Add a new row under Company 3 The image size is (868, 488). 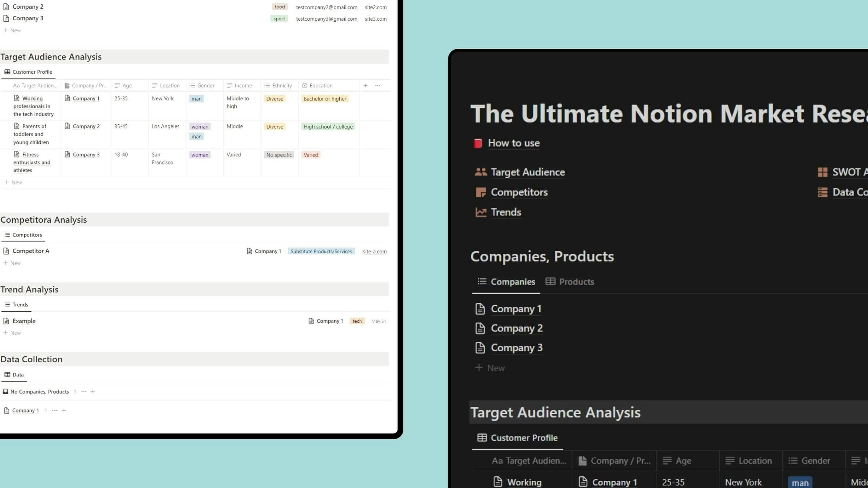12,30
